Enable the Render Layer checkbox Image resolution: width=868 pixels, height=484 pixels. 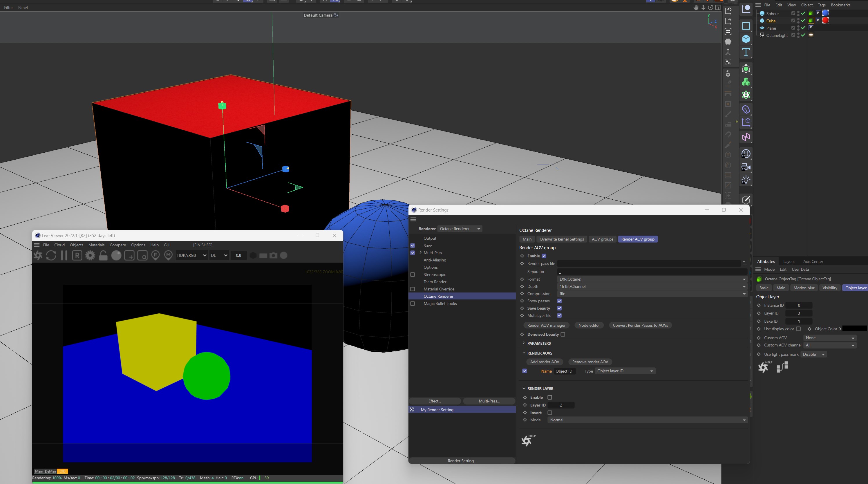click(x=550, y=397)
